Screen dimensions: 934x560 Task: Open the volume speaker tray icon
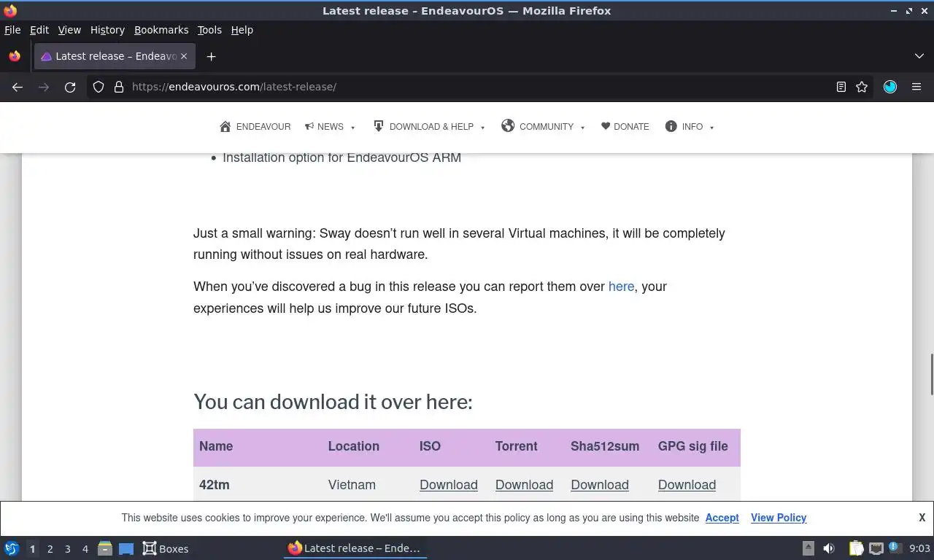829,548
